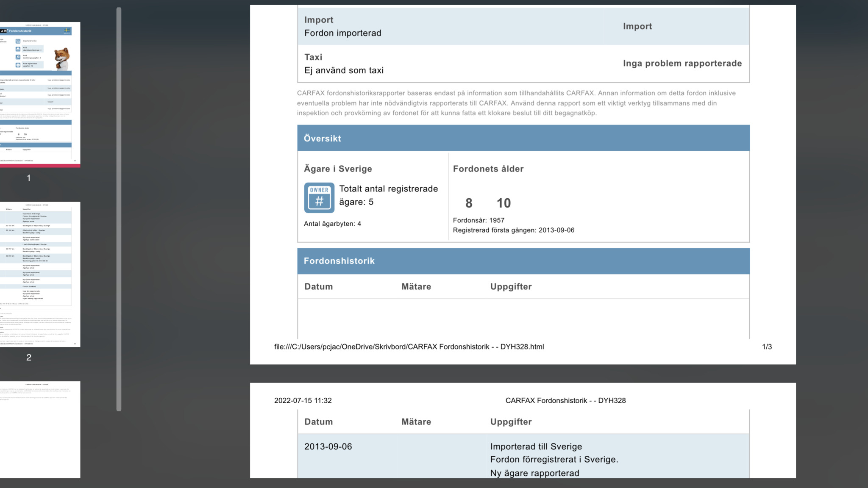Click the 2022-07-15 11:32 timestamp header
The image size is (868, 488).
point(303,400)
